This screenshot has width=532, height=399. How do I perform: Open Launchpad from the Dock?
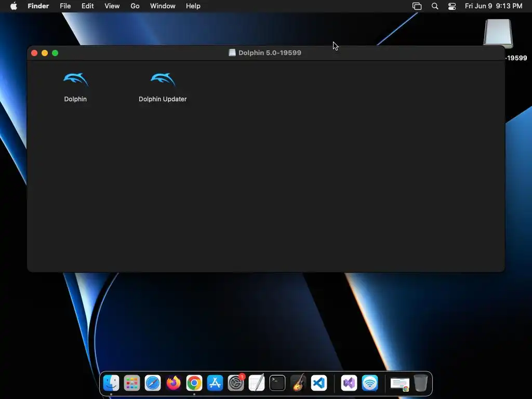[x=132, y=383]
